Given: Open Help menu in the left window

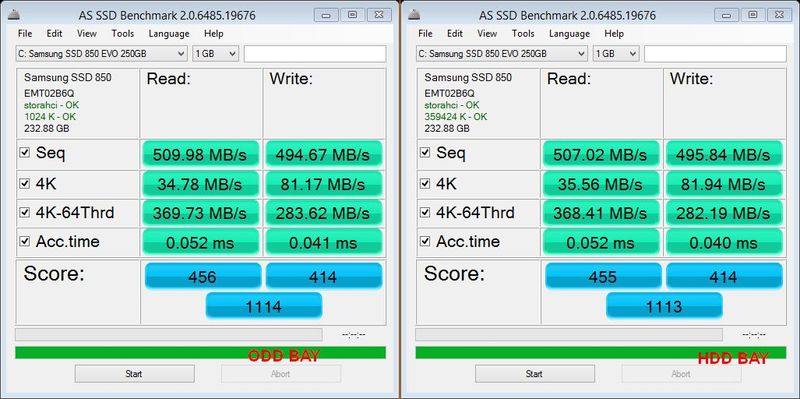Looking at the screenshot, I should (214, 34).
